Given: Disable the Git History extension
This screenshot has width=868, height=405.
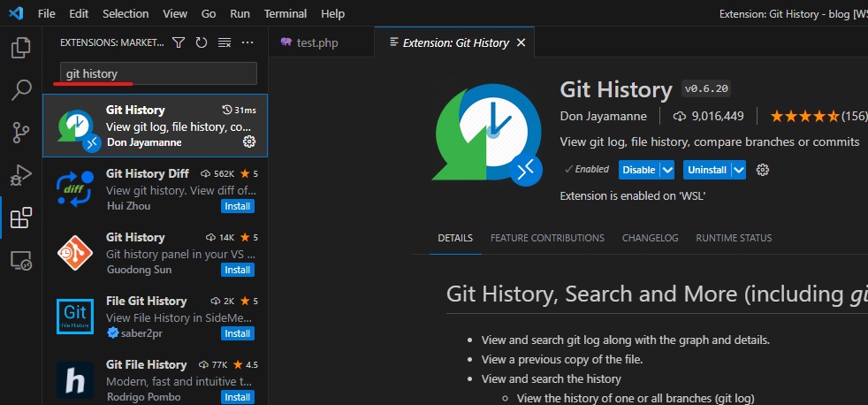Looking at the screenshot, I should [639, 170].
